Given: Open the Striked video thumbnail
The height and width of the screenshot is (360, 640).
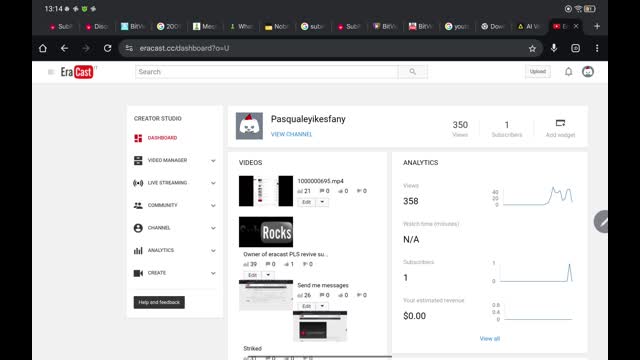Looking at the screenshot, I should pyautogui.click(x=320, y=326).
